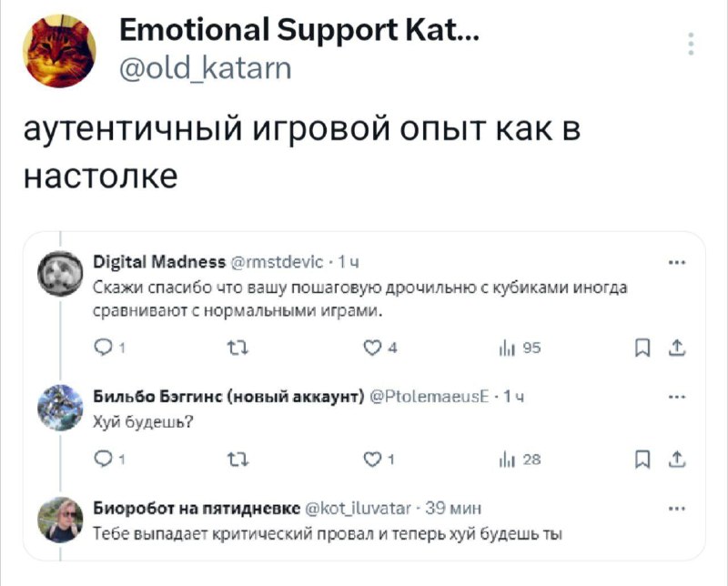Bookmark the Бильбо Бэггинс tweet
This screenshot has height=586, width=728.
[x=642, y=460]
